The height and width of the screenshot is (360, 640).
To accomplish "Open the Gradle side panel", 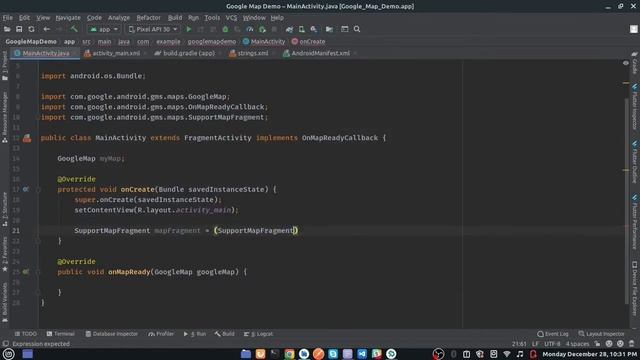I will (x=635, y=63).
